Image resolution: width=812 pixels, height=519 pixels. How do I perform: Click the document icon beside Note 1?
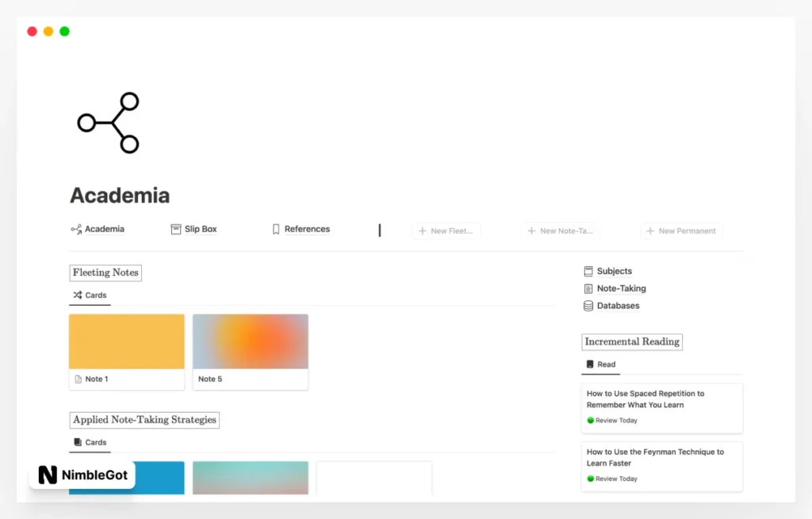point(78,380)
